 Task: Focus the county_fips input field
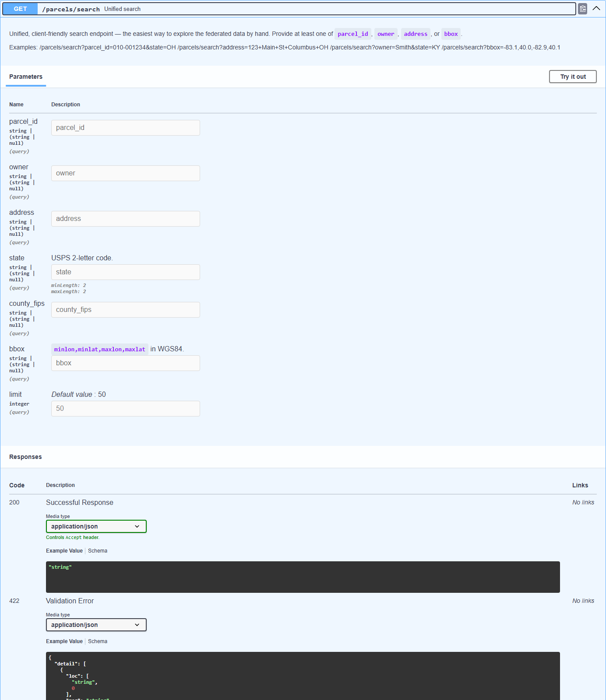126,310
